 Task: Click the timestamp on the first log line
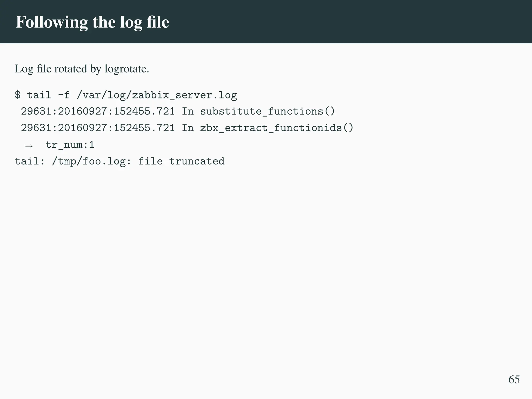coord(98,111)
